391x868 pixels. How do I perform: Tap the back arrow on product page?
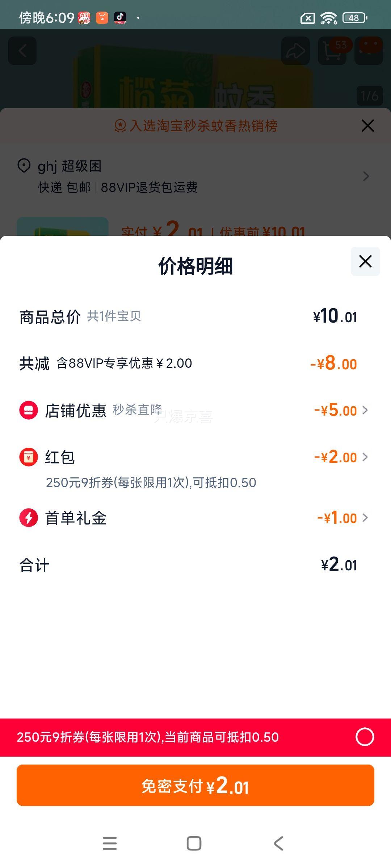pyautogui.click(x=22, y=51)
